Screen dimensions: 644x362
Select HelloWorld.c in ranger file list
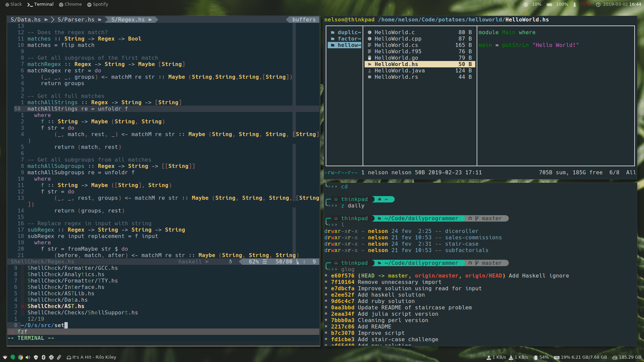tap(420, 33)
